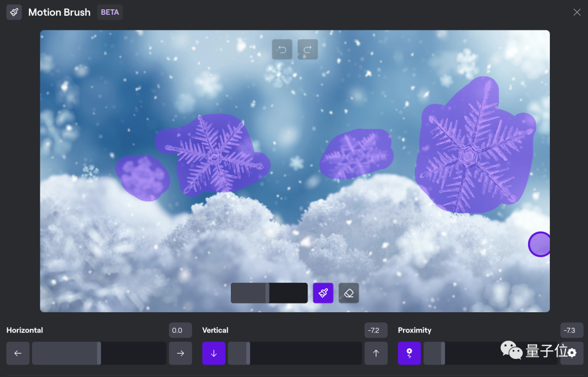Click the Vertical motion slider track
588x377 pixels.
coord(295,354)
